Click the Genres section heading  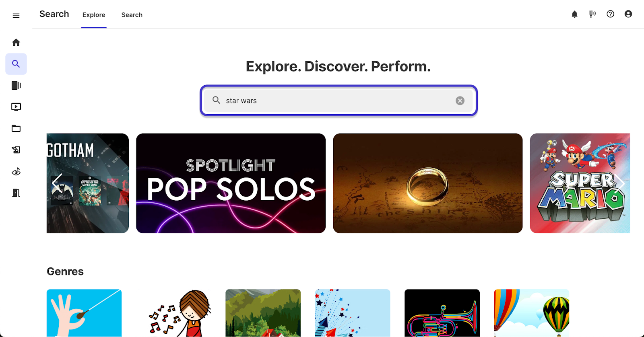click(x=65, y=271)
